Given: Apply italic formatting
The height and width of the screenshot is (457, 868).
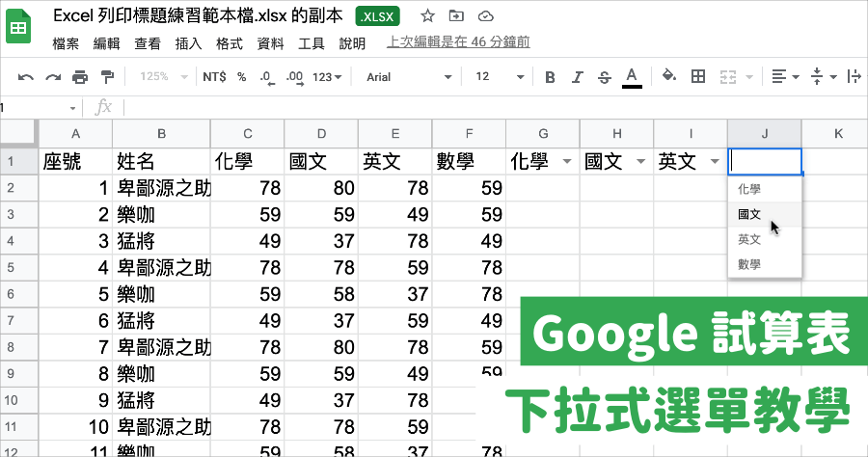Looking at the screenshot, I should [578, 77].
